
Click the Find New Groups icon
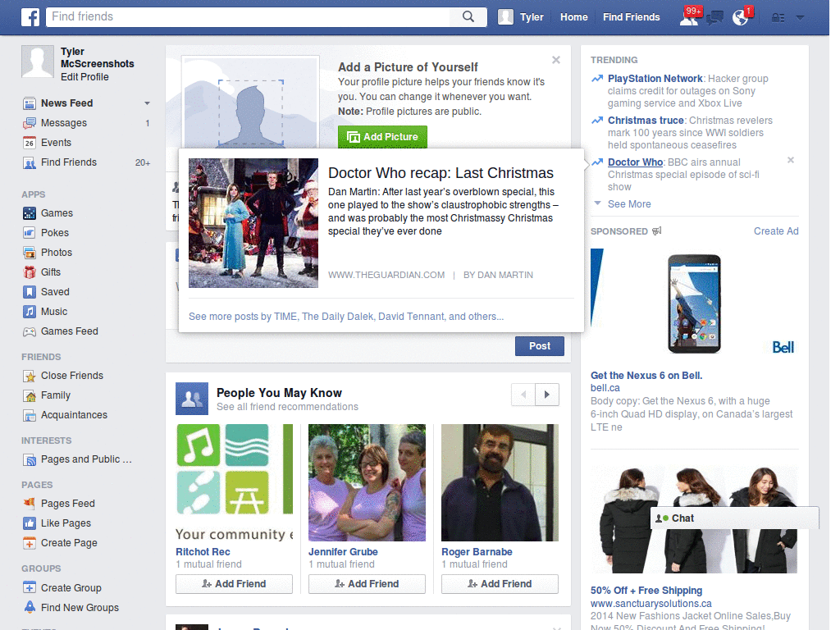point(30,608)
